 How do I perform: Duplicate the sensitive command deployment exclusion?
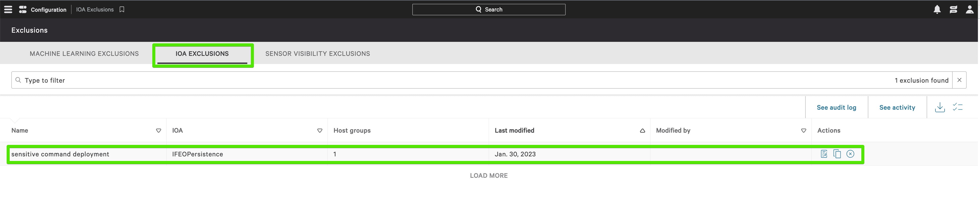coord(837,154)
